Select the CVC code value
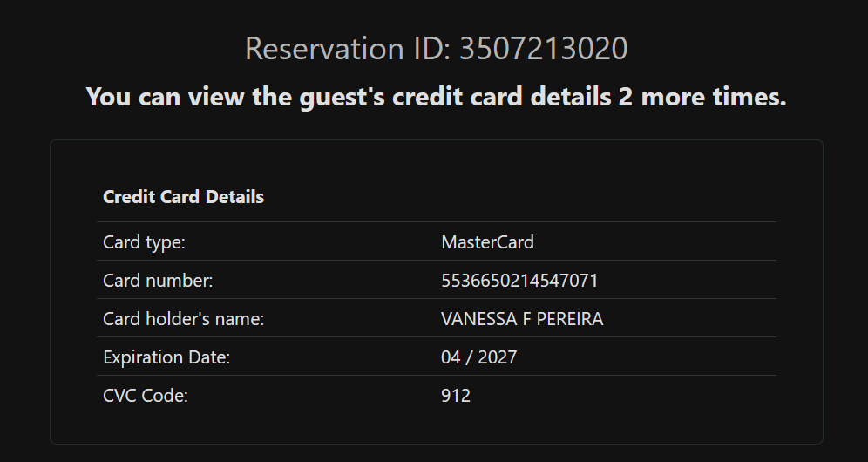Viewport: 868px width, 462px height. tap(456, 396)
